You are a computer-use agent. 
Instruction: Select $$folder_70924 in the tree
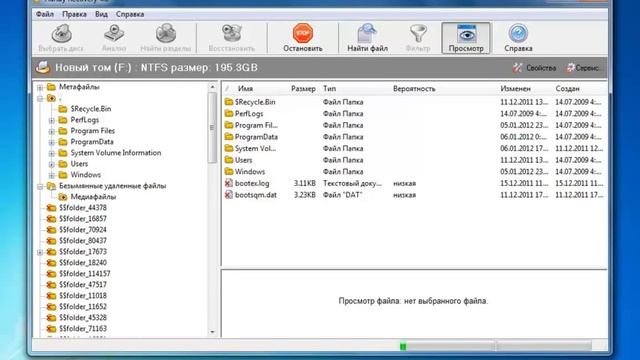click(83, 230)
